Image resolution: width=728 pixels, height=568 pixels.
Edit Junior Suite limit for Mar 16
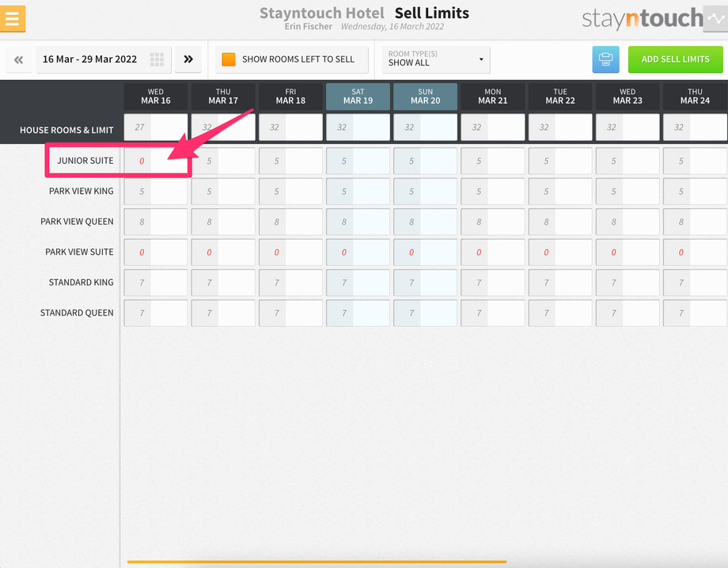coord(169,161)
